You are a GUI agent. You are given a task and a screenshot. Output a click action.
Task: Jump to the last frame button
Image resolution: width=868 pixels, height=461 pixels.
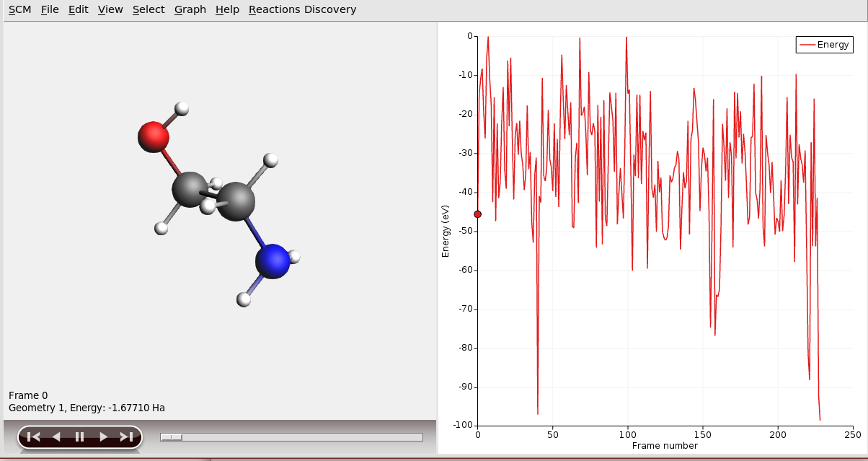click(126, 436)
